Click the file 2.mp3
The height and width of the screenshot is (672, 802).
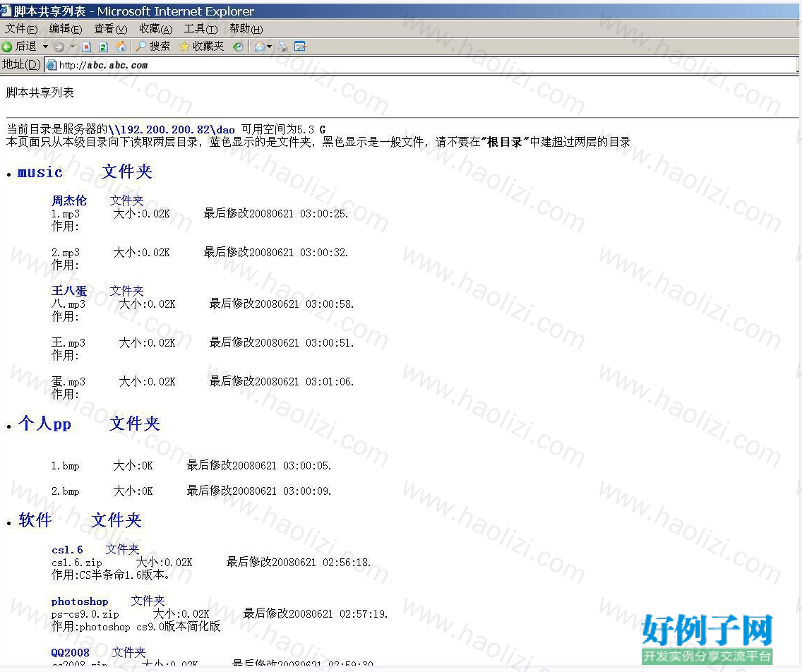[66, 253]
